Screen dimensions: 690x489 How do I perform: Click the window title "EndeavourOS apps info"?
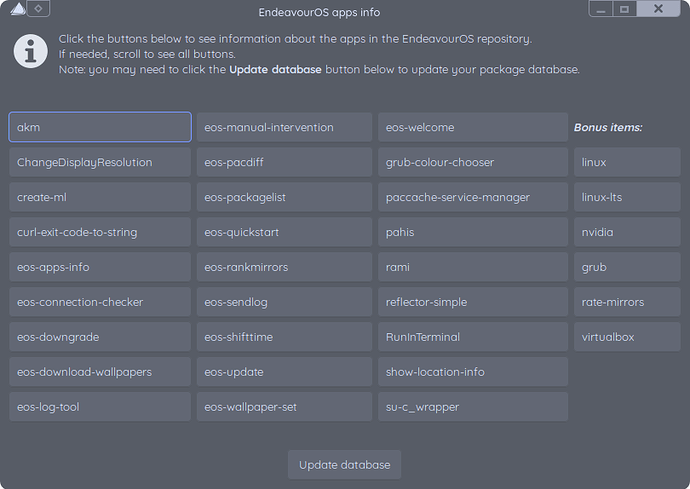coord(319,12)
